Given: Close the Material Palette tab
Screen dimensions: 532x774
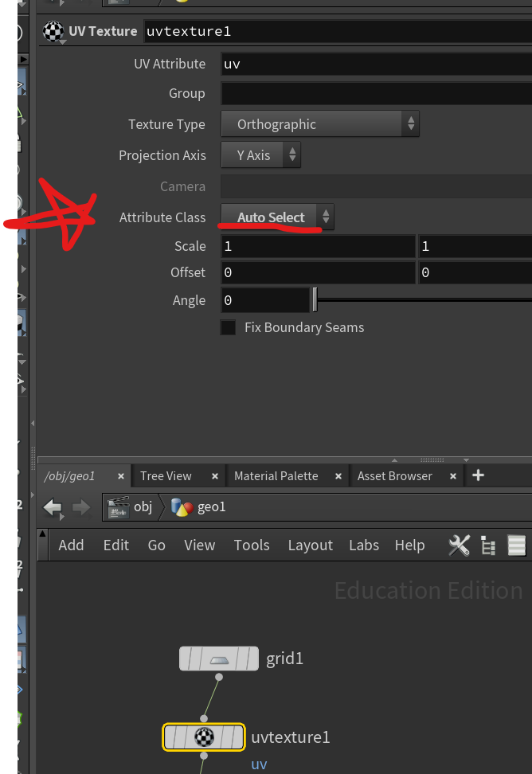Looking at the screenshot, I should 338,476.
